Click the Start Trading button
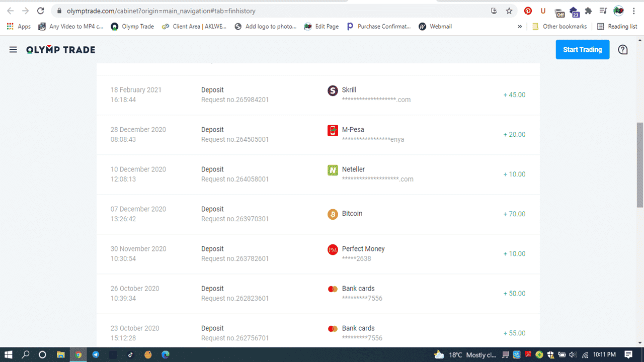The width and height of the screenshot is (644, 362). 583,49
